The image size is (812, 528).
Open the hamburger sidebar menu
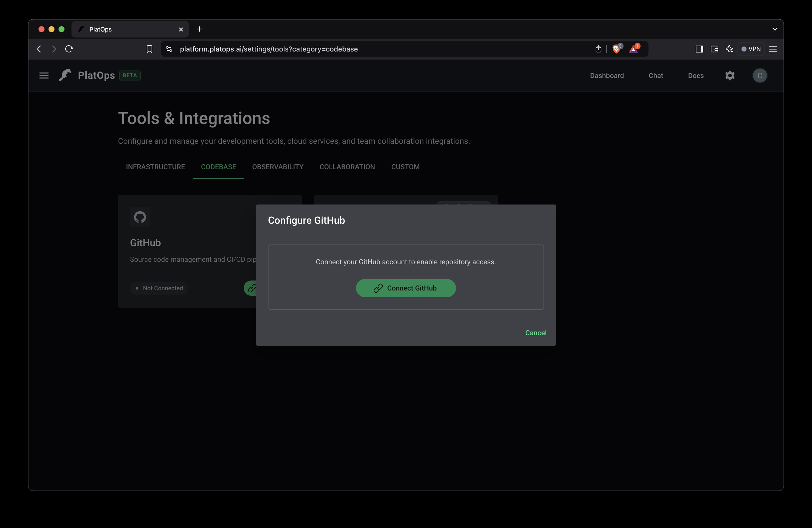44,75
